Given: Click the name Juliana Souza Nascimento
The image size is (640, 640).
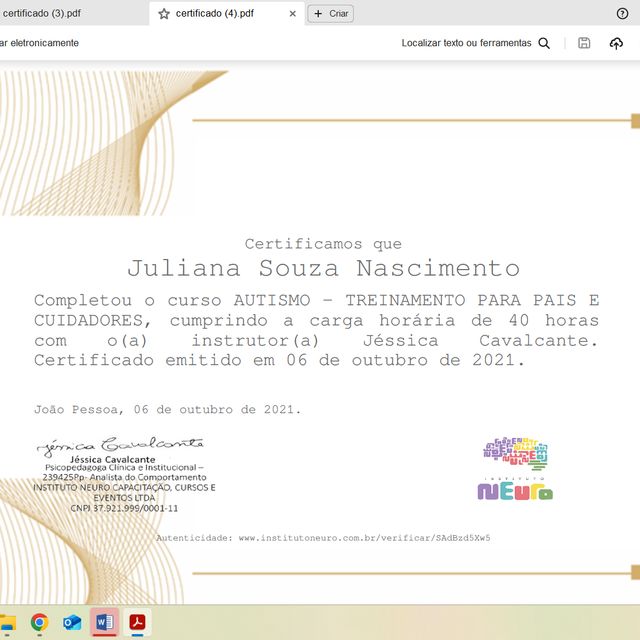Looking at the screenshot, I should [x=323, y=268].
